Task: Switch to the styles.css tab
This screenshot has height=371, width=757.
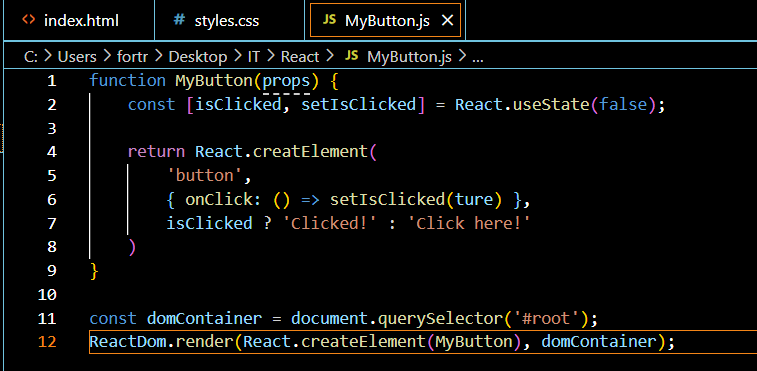Action: click(x=229, y=20)
